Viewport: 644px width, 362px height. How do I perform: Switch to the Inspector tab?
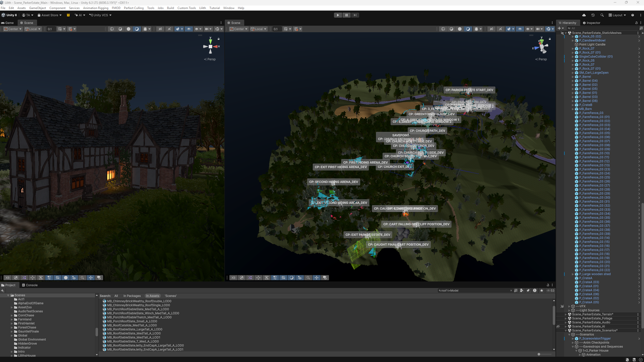point(591,23)
